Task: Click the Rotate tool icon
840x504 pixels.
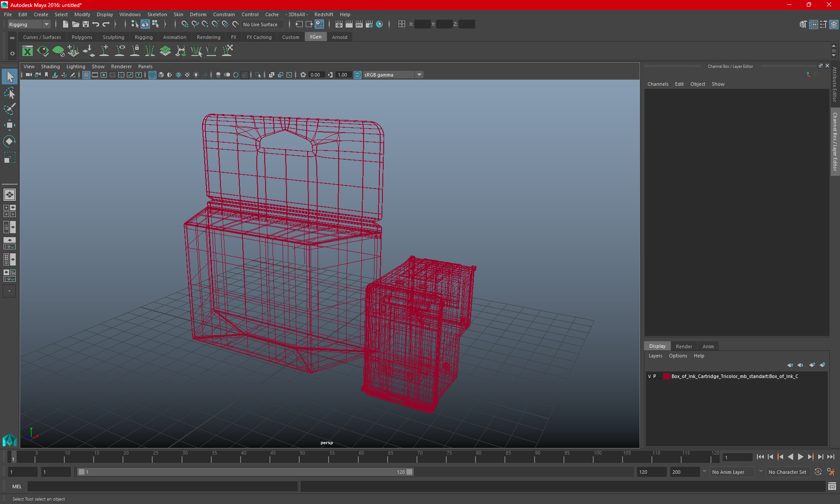Action: (x=10, y=141)
